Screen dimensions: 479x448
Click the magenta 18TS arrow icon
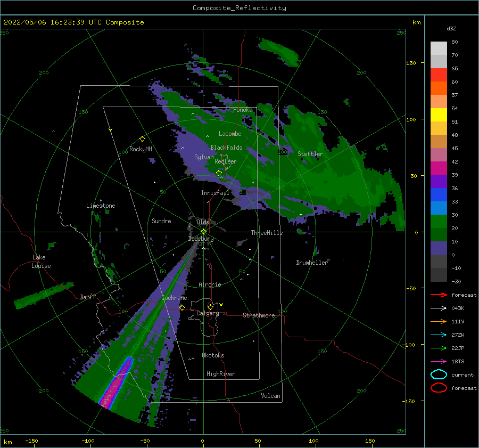coord(439,362)
